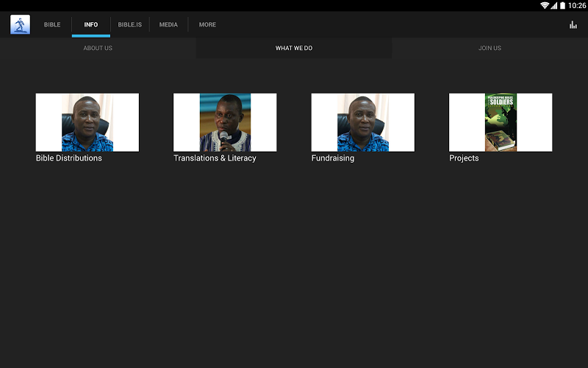This screenshot has height=368, width=588.
Task: Switch to the BIBLE tab
Action: pyautogui.click(x=52, y=24)
